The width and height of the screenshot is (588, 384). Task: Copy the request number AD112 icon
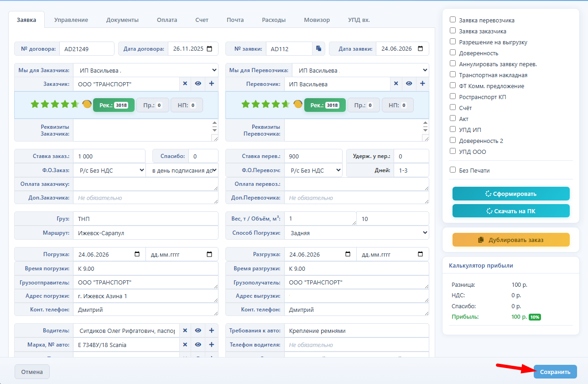coord(319,48)
